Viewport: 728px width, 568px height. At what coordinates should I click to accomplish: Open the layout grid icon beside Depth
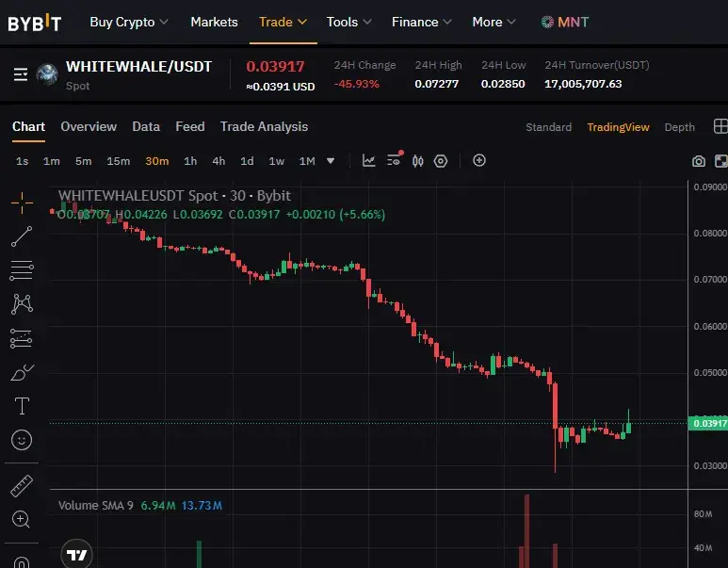pyautogui.click(x=720, y=126)
